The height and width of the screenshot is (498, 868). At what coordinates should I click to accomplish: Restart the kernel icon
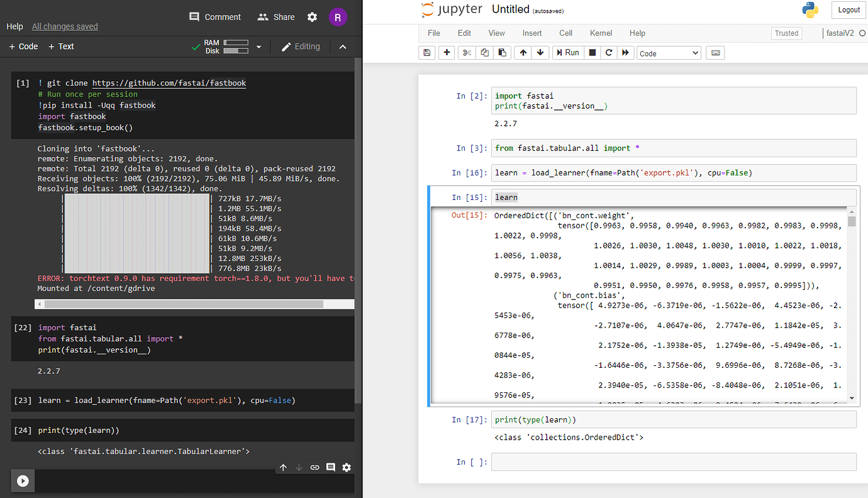pos(609,53)
